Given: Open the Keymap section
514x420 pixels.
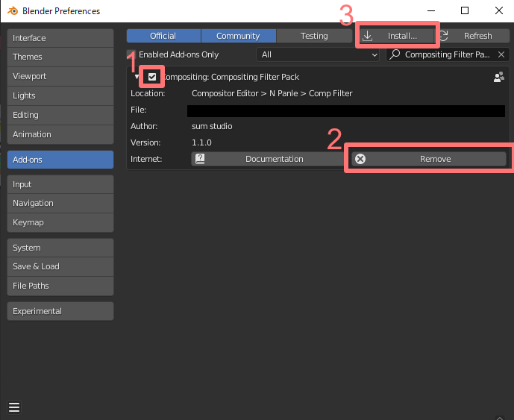Looking at the screenshot, I should (x=60, y=222).
